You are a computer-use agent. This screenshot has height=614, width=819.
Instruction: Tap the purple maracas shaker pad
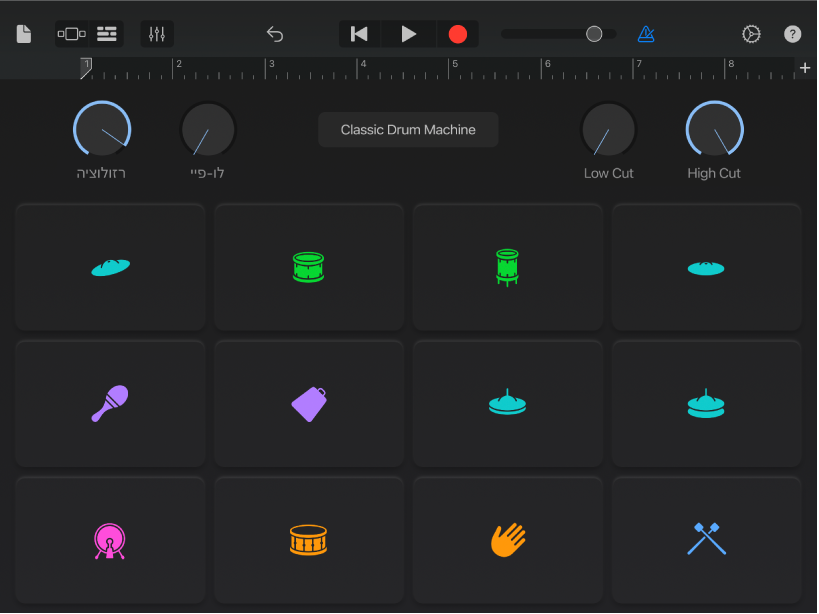[110, 404]
